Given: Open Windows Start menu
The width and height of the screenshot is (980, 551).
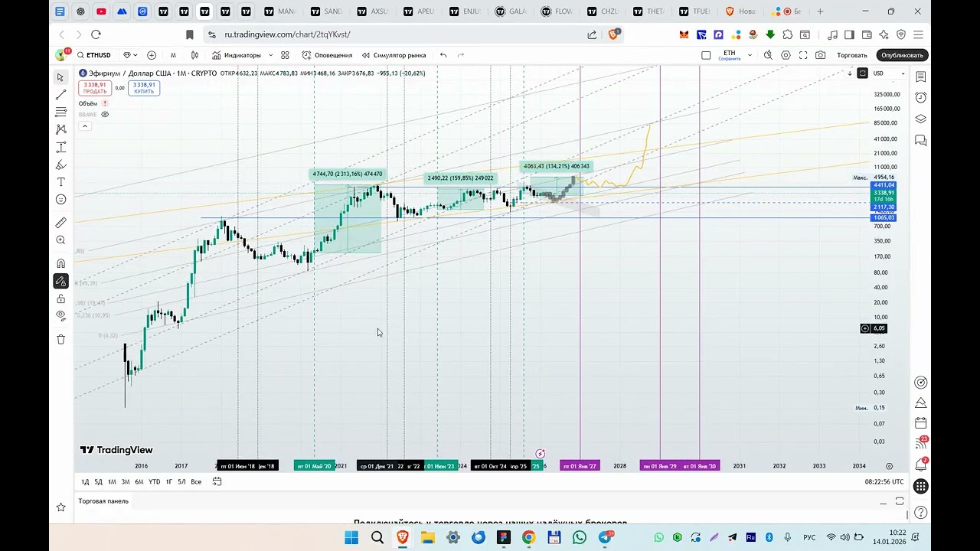Looking at the screenshot, I should tap(351, 538).
